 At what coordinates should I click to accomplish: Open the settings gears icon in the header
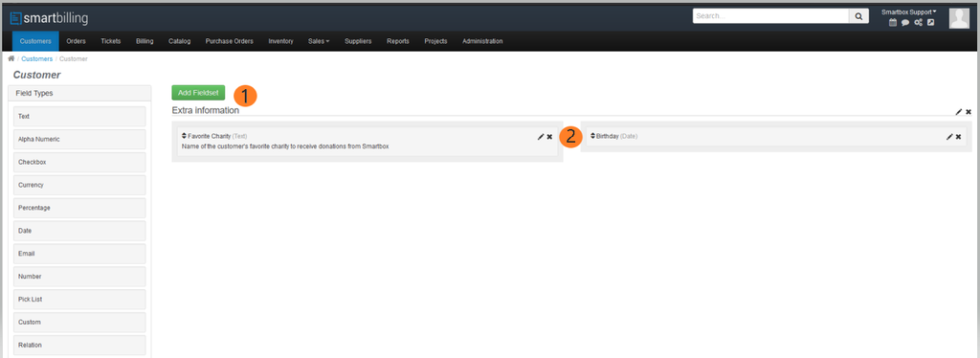[918, 22]
